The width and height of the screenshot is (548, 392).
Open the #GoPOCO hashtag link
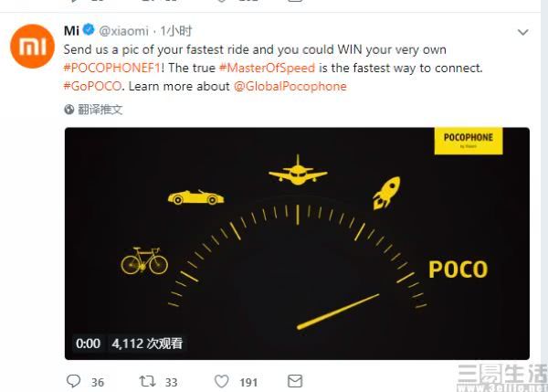click(x=93, y=86)
